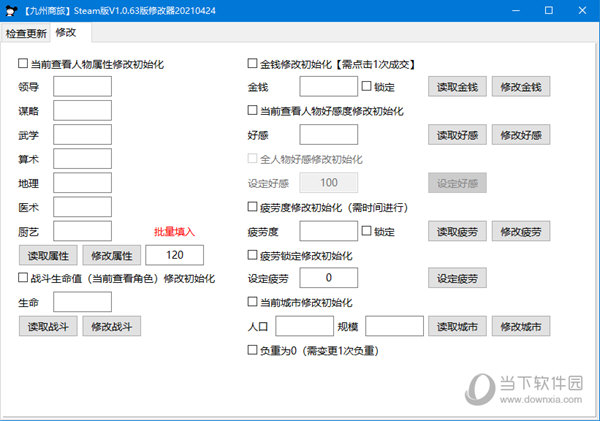Click the 设定疲劳 button
This screenshot has height=421, width=600.
click(x=457, y=278)
